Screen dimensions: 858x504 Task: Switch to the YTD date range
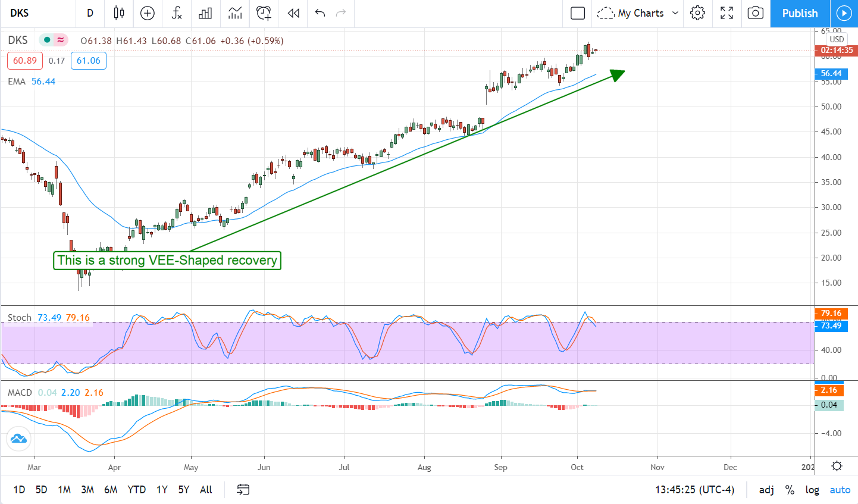tap(136, 490)
